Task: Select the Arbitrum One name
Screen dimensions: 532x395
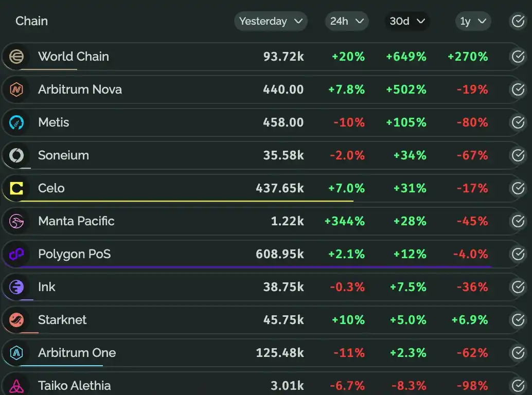Action: 77,352
